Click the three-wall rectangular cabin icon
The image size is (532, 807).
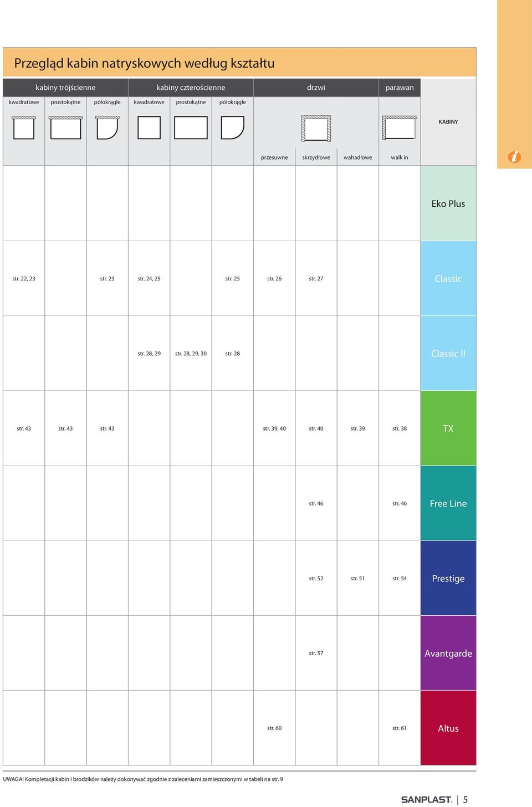tap(65, 127)
